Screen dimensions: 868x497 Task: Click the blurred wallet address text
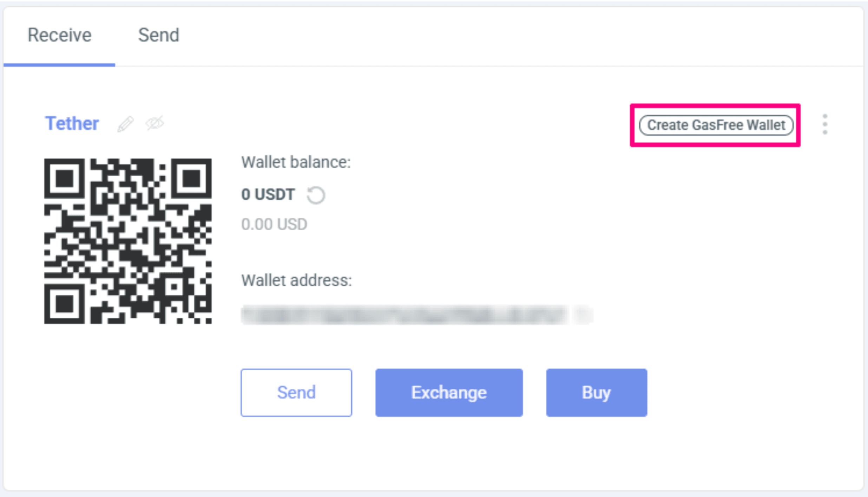pyautogui.click(x=405, y=315)
